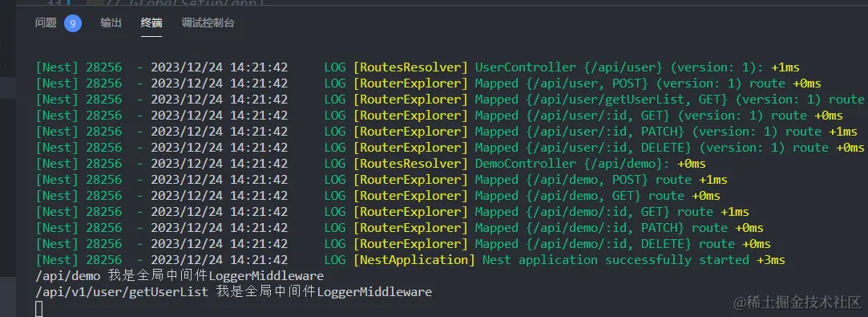Select the Mapped {/api/demo, POST} route line

pyautogui.click(x=382, y=180)
